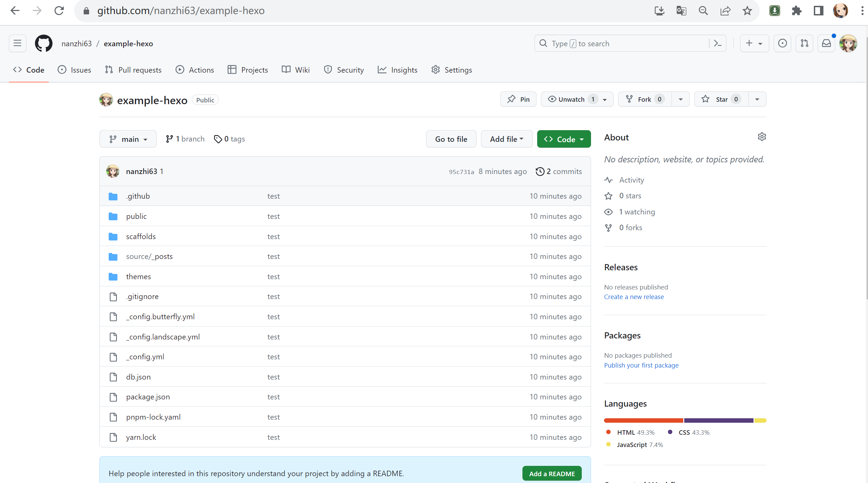Edit About details via gear icon
This screenshot has width=868, height=483.
762,137
